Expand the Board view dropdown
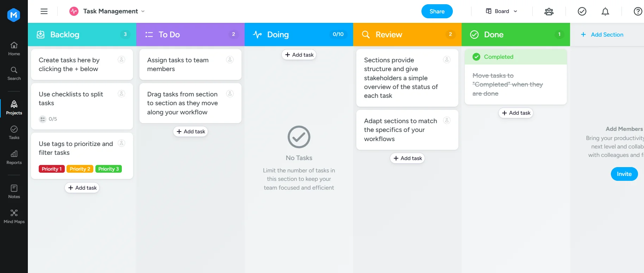The width and height of the screenshot is (644, 273). pos(502,11)
